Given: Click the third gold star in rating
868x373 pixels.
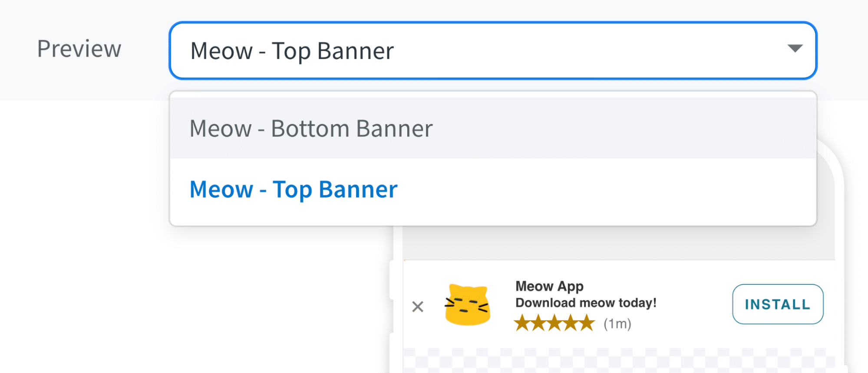Looking at the screenshot, I should [x=554, y=323].
